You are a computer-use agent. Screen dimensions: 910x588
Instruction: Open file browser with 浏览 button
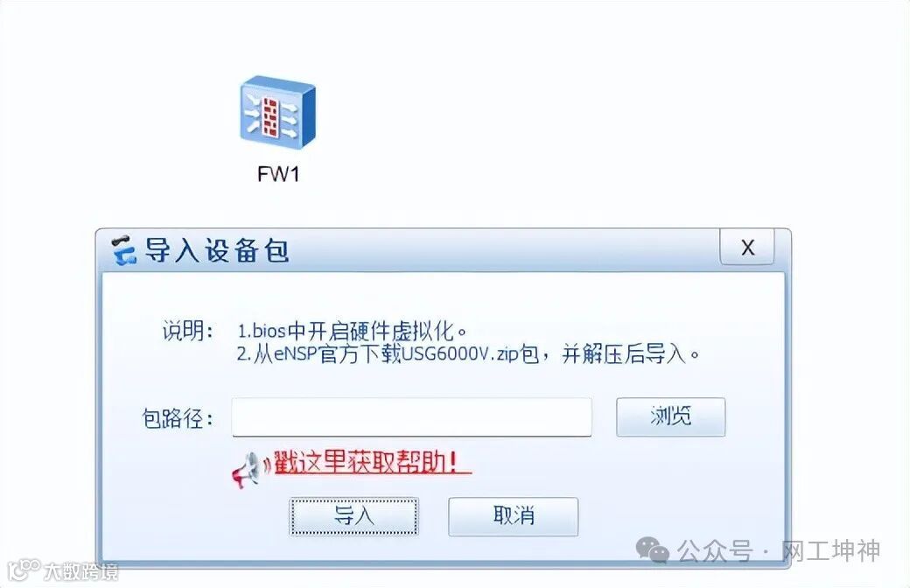click(x=670, y=416)
